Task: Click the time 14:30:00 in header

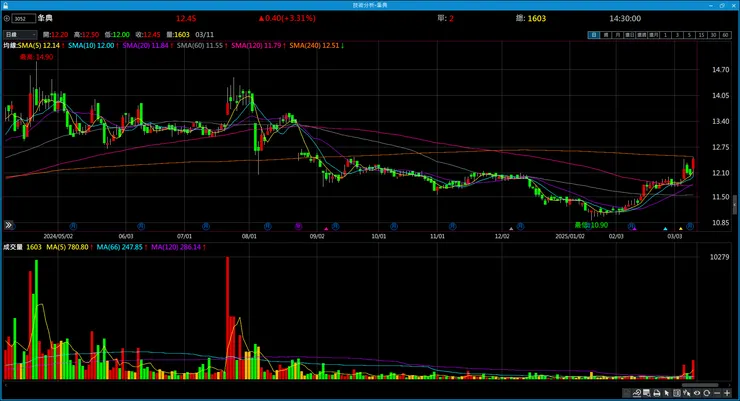Action: (625, 18)
